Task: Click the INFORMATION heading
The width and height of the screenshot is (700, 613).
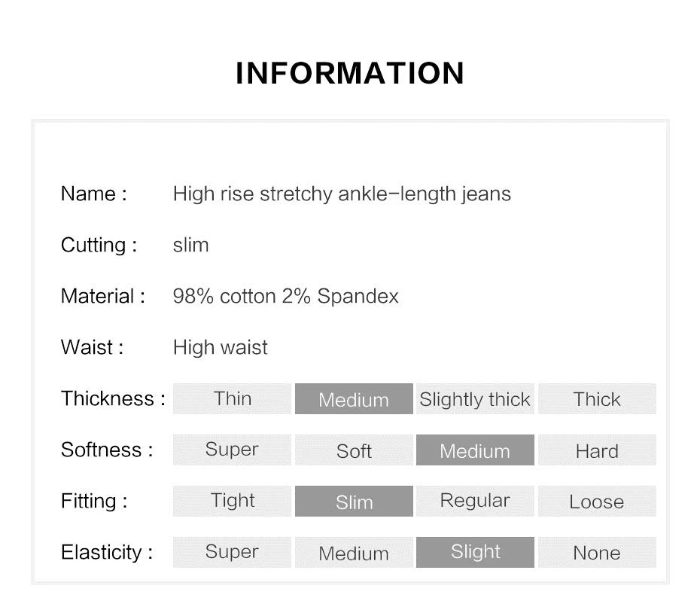Action: (350, 73)
